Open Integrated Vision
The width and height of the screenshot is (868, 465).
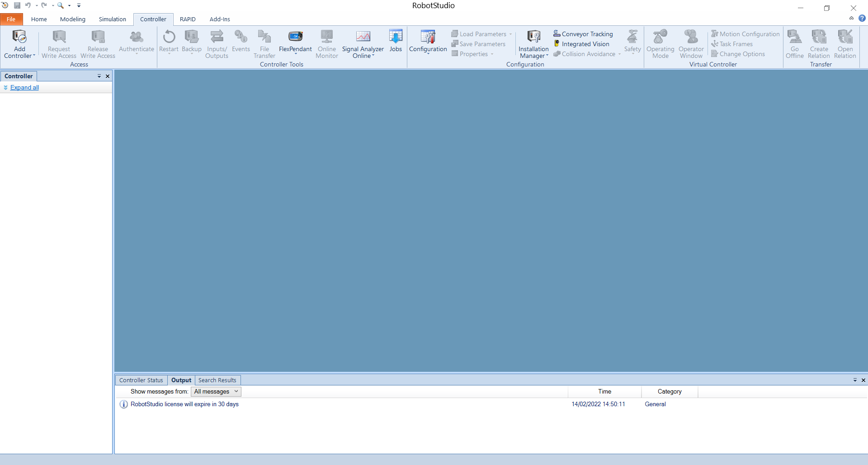point(581,44)
